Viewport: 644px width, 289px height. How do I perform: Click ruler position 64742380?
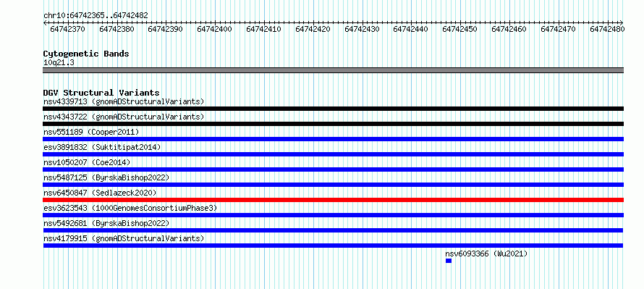tap(116, 29)
